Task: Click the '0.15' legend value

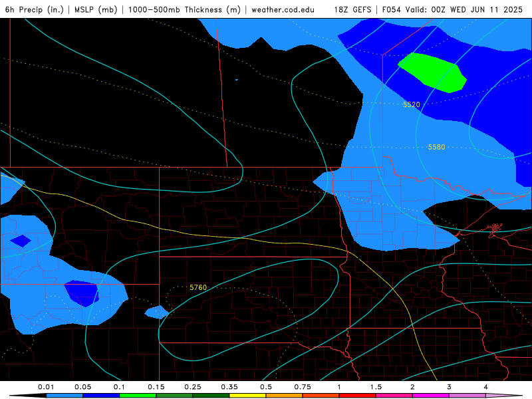Action: (156, 387)
